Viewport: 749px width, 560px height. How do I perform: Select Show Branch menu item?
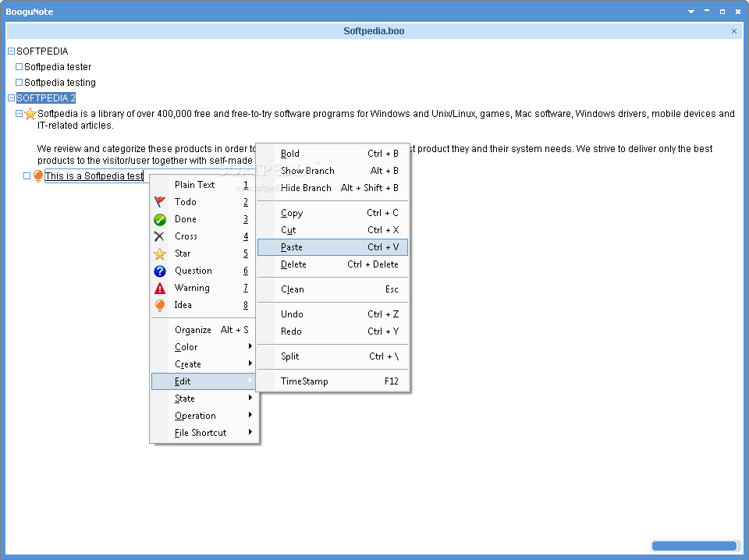(333, 171)
